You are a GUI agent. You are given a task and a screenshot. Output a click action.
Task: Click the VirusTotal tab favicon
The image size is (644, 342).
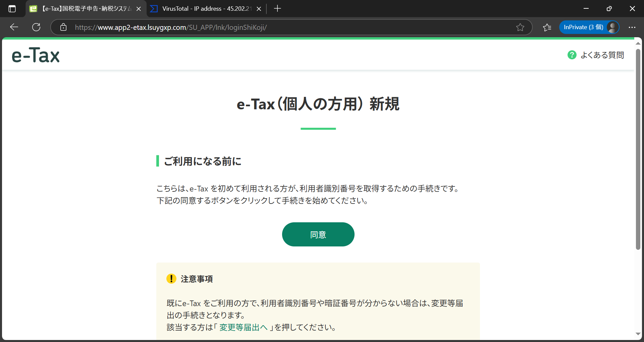pyautogui.click(x=154, y=9)
